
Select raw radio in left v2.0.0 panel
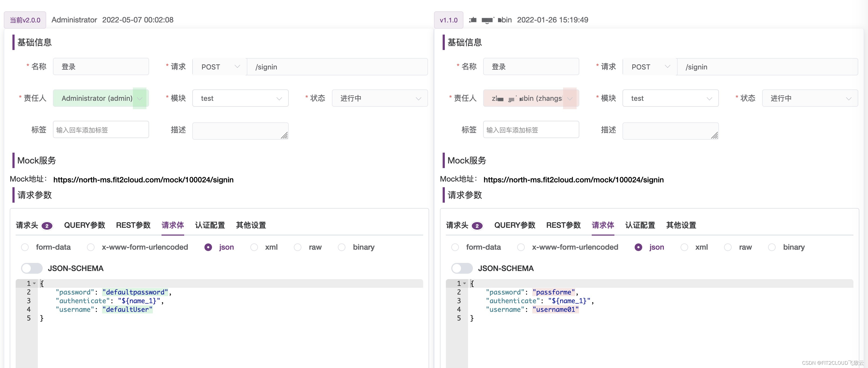point(298,247)
